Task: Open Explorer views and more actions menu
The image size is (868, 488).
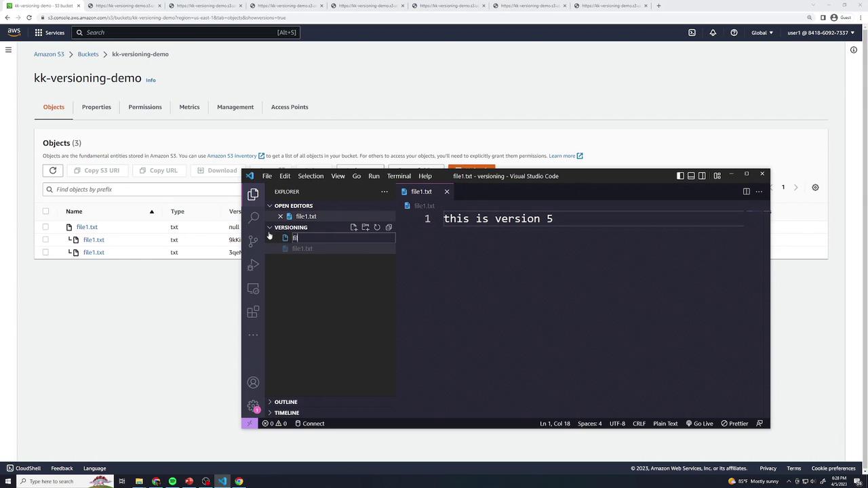Action: (x=384, y=192)
